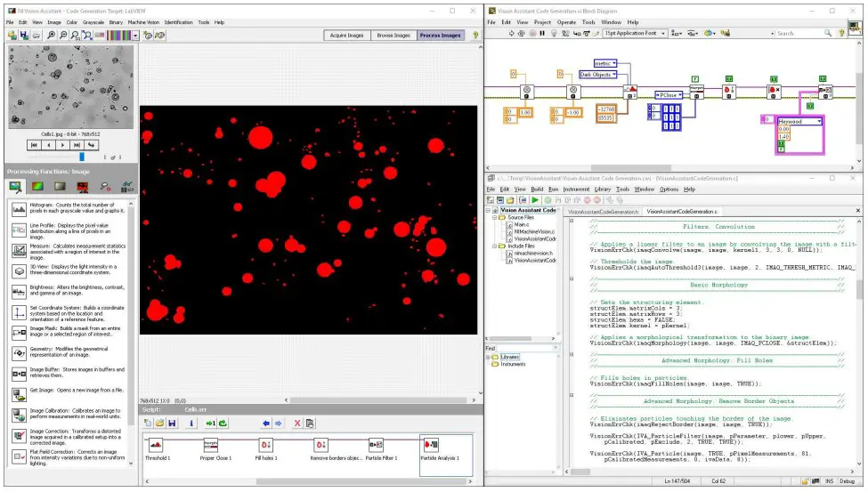Toggle the boolean True constant above Particle Analysis node
The image size is (868, 492).
coord(822,80)
